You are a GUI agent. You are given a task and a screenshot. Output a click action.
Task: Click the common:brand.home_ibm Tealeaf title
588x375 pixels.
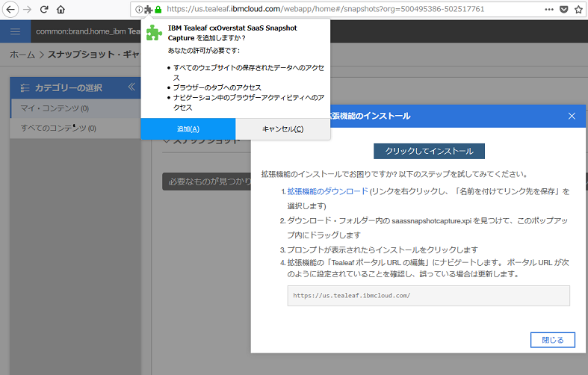coord(88,31)
